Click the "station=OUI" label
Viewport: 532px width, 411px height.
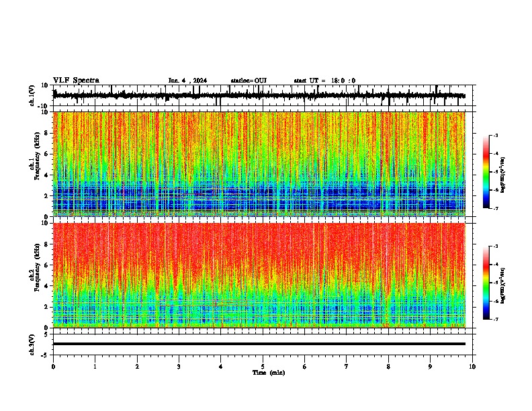click(x=249, y=81)
